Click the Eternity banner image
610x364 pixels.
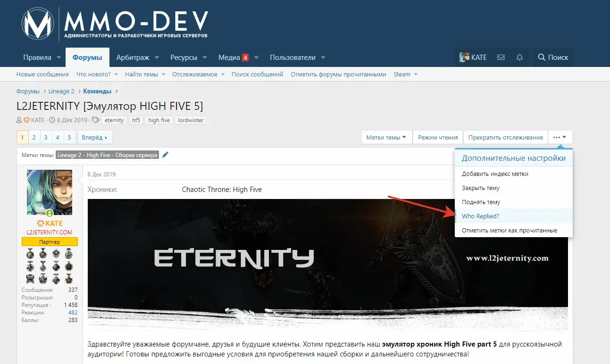click(x=328, y=264)
